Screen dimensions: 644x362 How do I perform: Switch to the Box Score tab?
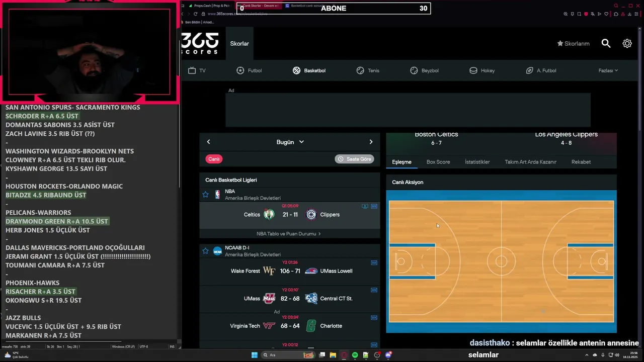click(x=438, y=162)
